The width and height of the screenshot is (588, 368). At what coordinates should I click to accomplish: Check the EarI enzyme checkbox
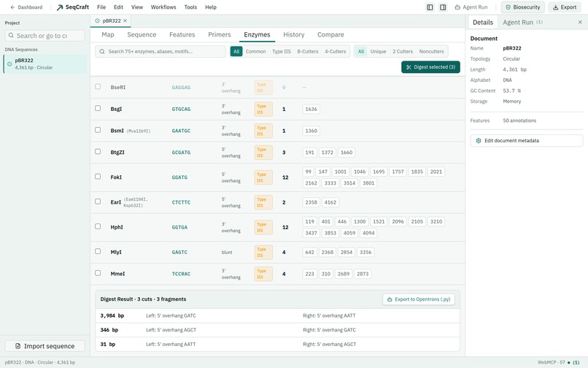(98, 202)
